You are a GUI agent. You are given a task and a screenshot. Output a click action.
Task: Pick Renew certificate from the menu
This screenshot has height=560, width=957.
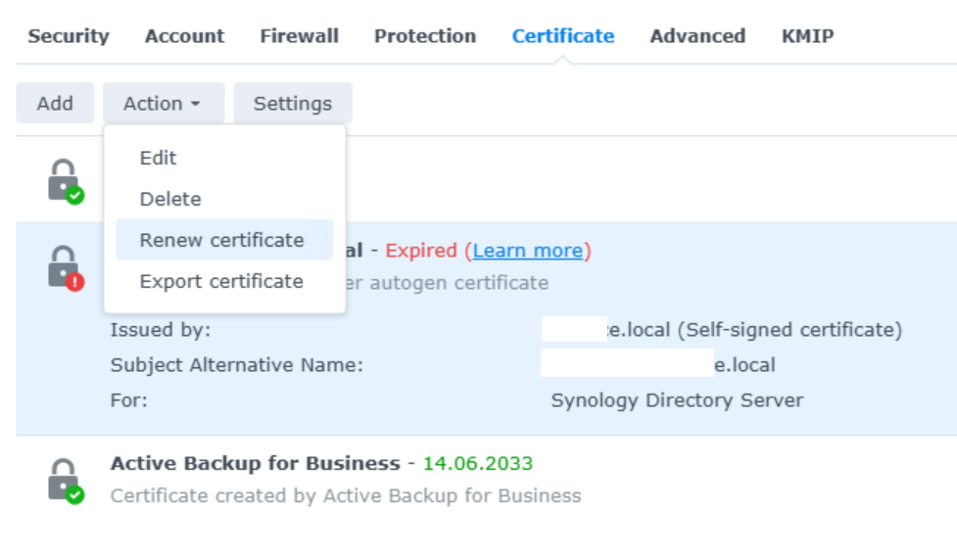tap(222, 240)
